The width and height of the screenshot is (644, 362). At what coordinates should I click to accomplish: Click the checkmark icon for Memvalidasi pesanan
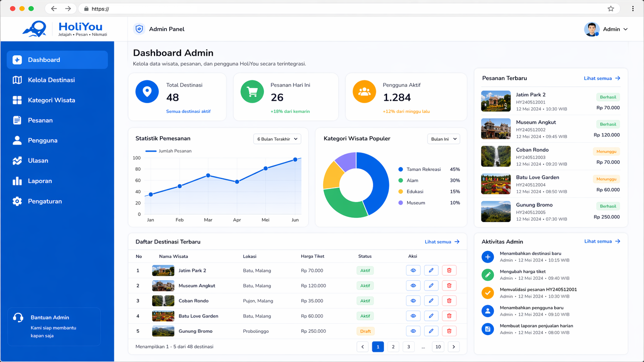click(488, 293)
